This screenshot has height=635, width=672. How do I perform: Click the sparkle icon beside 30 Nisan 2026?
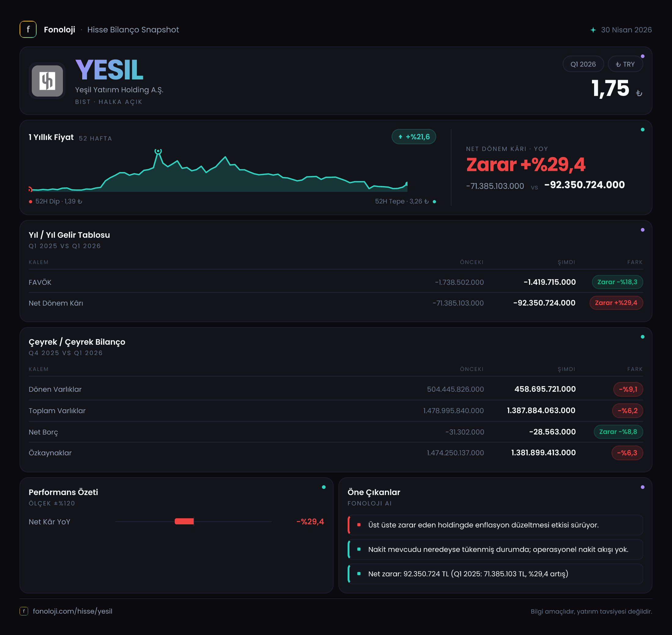[x=593, y=30]
